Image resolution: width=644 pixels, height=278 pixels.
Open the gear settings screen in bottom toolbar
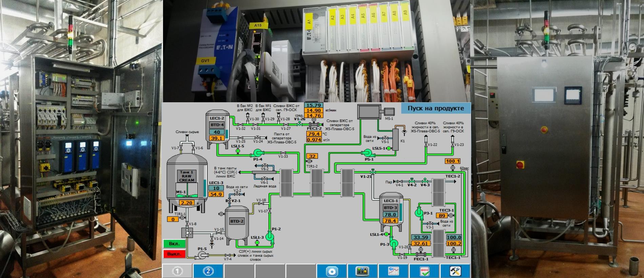click(x=332, y=271)
